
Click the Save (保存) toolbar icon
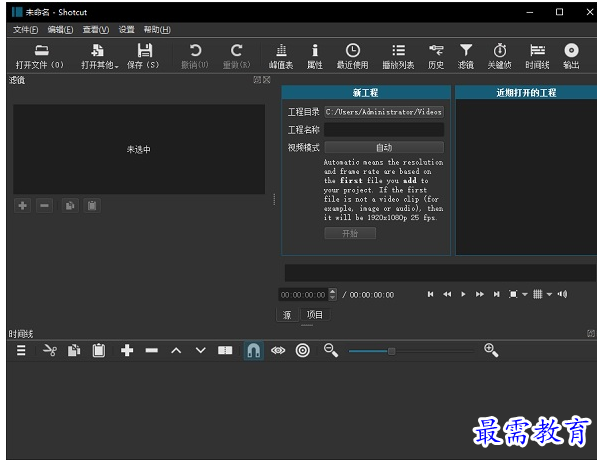pyautogui.click(x=144, y=56)
